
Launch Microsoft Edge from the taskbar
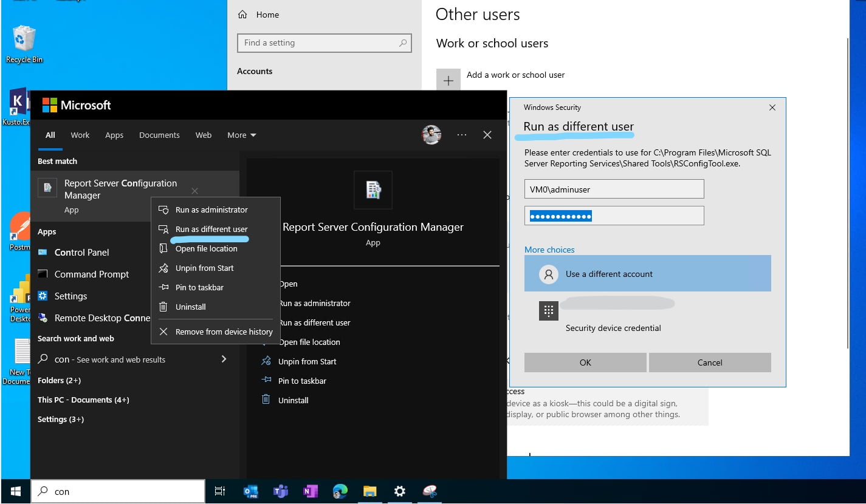[x=340, y=491]
